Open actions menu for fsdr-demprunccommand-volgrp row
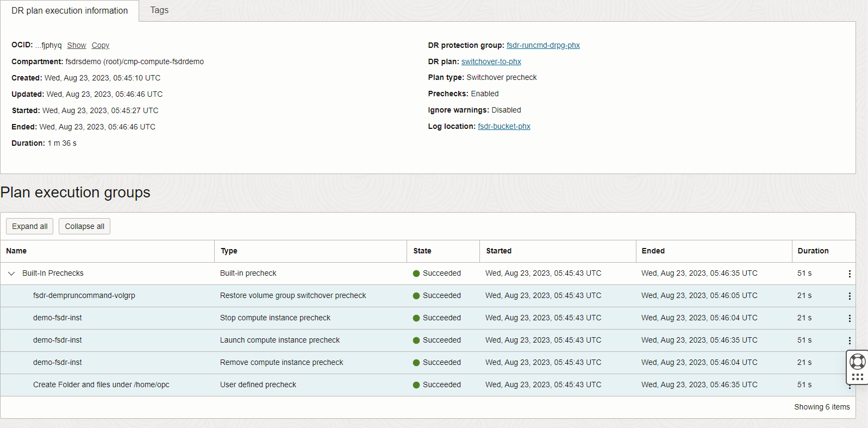The width and height of the screenshot is (868, 428). pos(850,296)
